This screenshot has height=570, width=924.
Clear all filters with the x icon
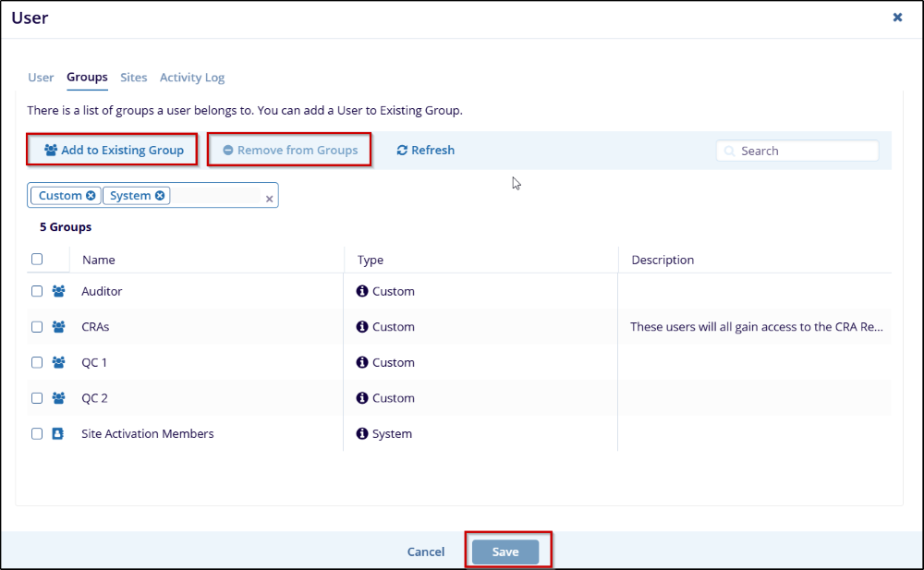(x=269, y=199)
